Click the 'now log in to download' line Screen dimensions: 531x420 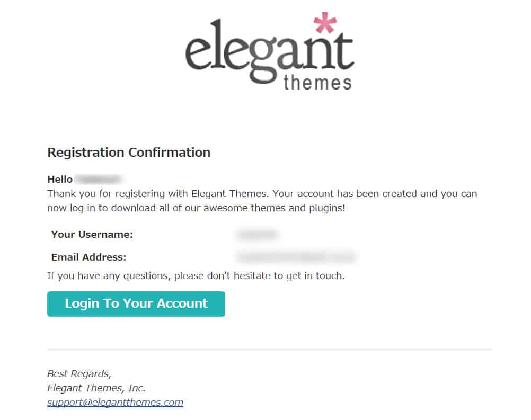pos(196,208)
